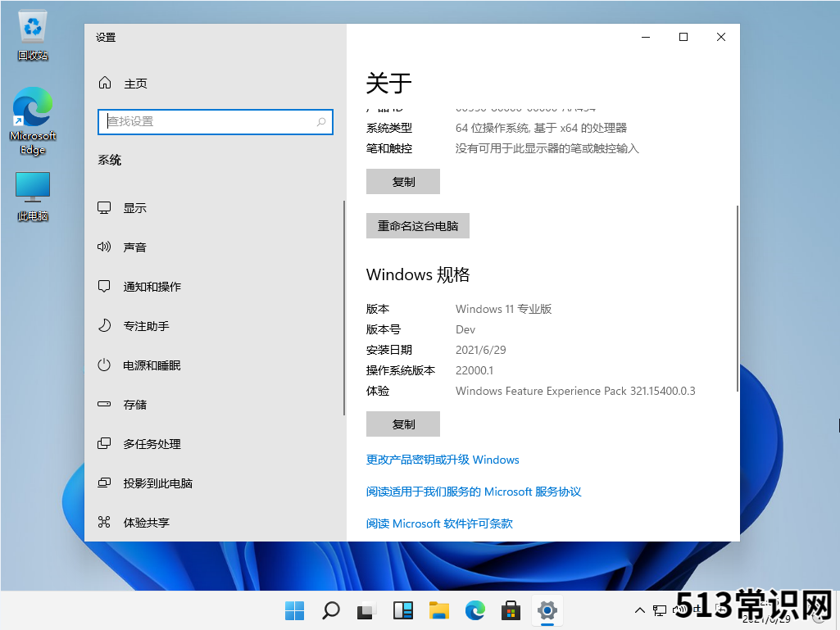The image size is (840, 630).
Task: Go to Power and sleep (电源和睡眠)
Action: [152, 365]
